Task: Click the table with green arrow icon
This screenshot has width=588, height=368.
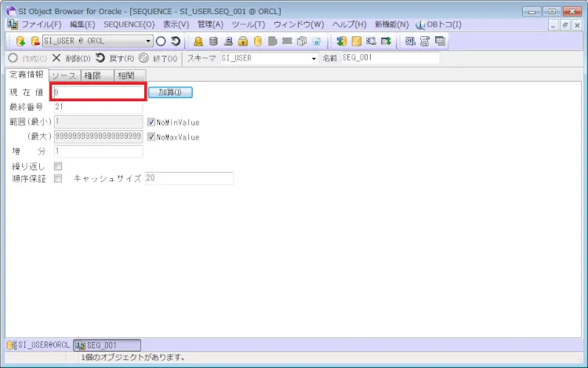Action: pos(386,41)
